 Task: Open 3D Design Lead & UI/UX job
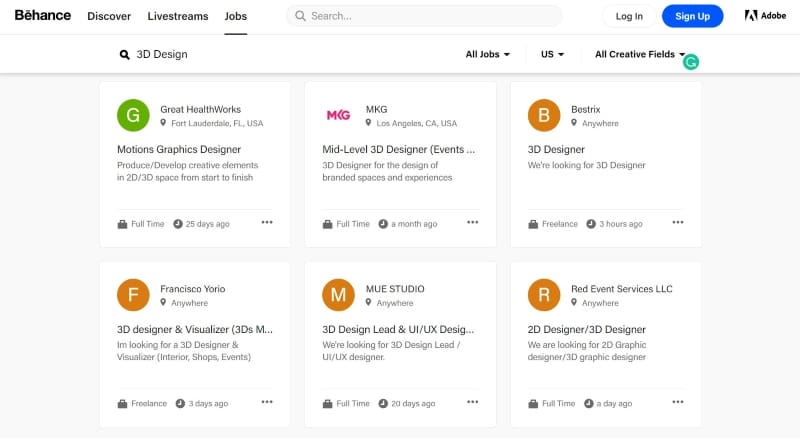398,330
